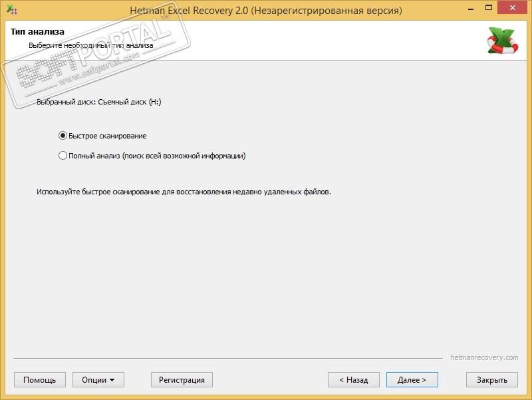
Task: Click the arrow on the Опции button
Action: [112, 380]
